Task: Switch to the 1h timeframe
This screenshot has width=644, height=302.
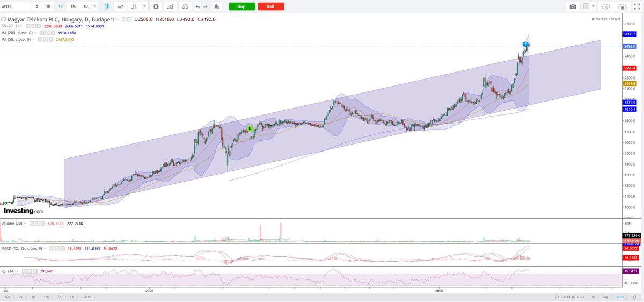Action: click(48, 6)
